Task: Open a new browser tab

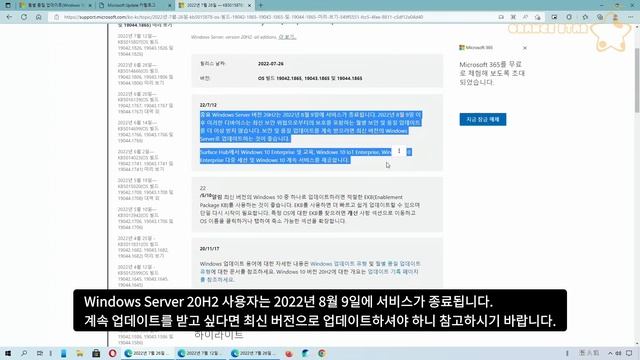Action: tap(261, 5)
